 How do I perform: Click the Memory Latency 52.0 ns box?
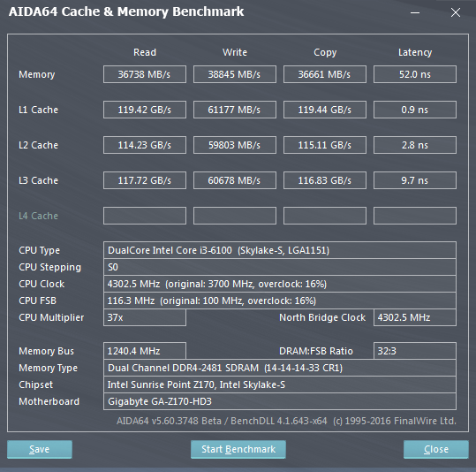[x=415, y=74]
